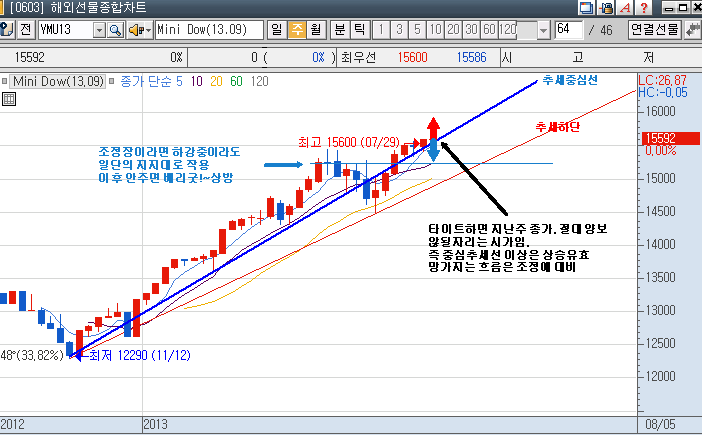Click the 전 button beside symbol box
702x435 pixels.
coord(26,29)
